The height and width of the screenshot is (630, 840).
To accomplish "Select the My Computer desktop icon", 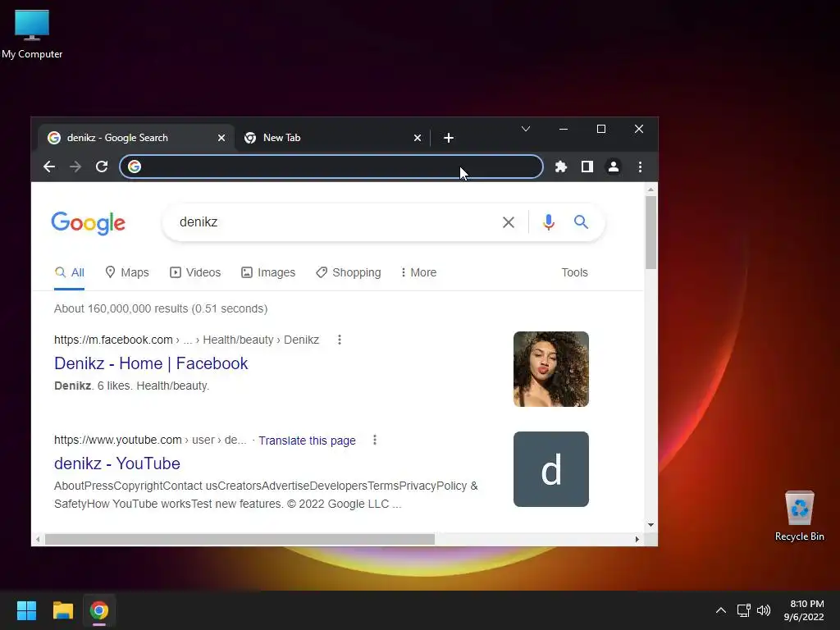I will coord(32,34).
